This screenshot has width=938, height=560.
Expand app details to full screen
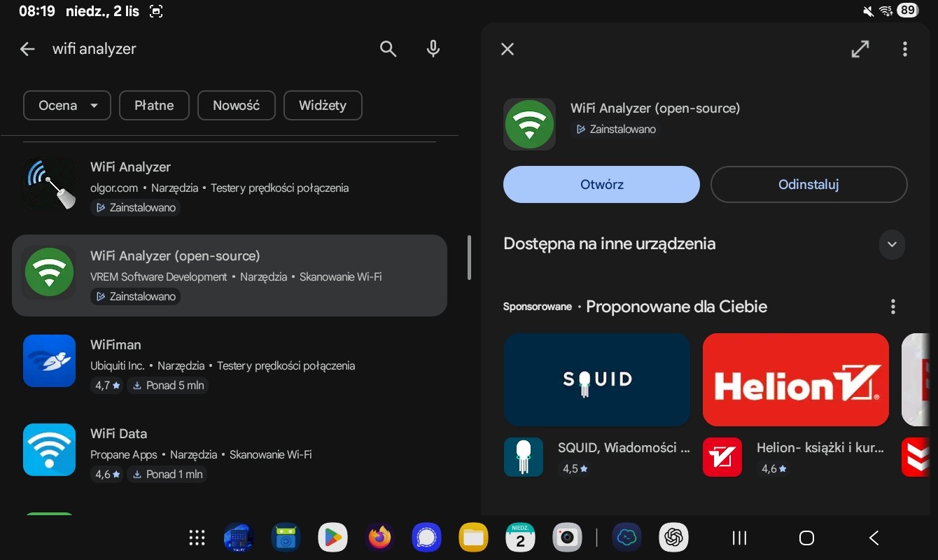860,49
